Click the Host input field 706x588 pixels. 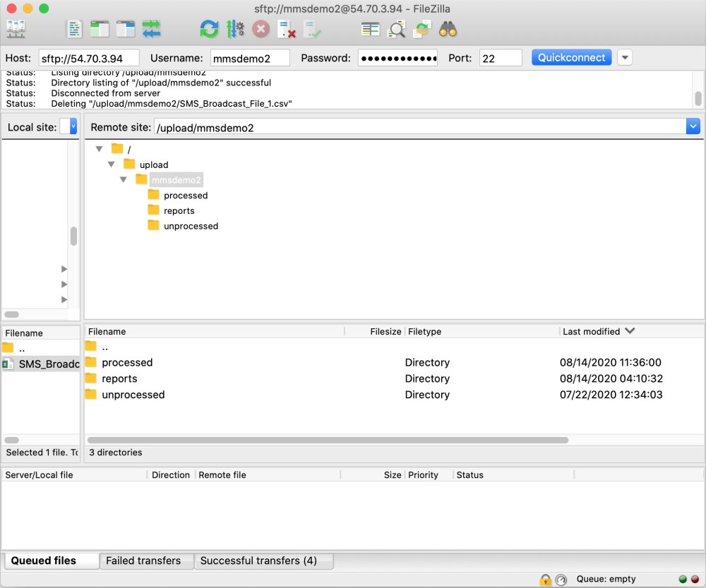point(89,58)
